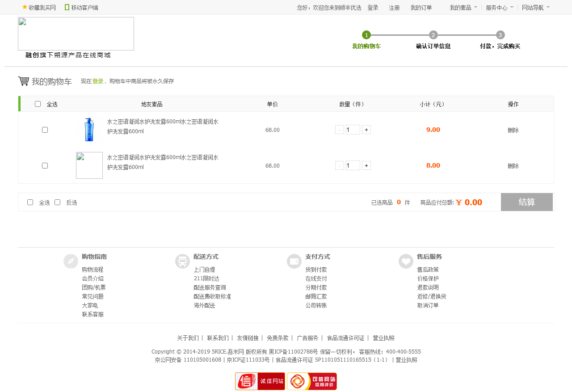Toggle the 反选 checkbox at bottom
This screenshot has height=392, width=572.
(x=57, y=202)
